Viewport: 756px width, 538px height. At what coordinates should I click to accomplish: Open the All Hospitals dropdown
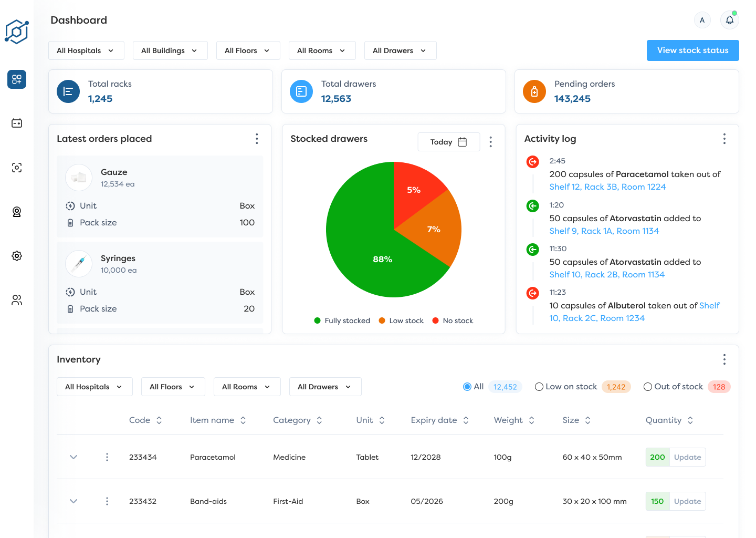[86, 50]
